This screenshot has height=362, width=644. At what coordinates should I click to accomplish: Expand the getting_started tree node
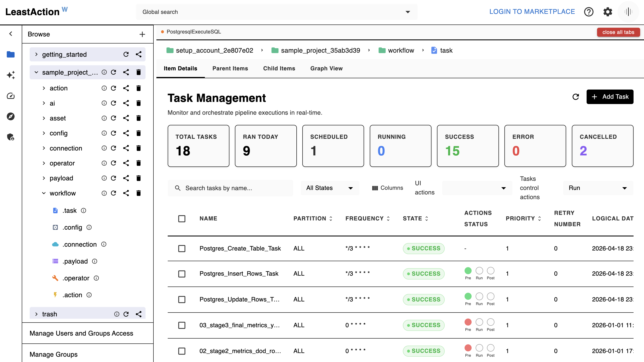[x=36, y=54]
